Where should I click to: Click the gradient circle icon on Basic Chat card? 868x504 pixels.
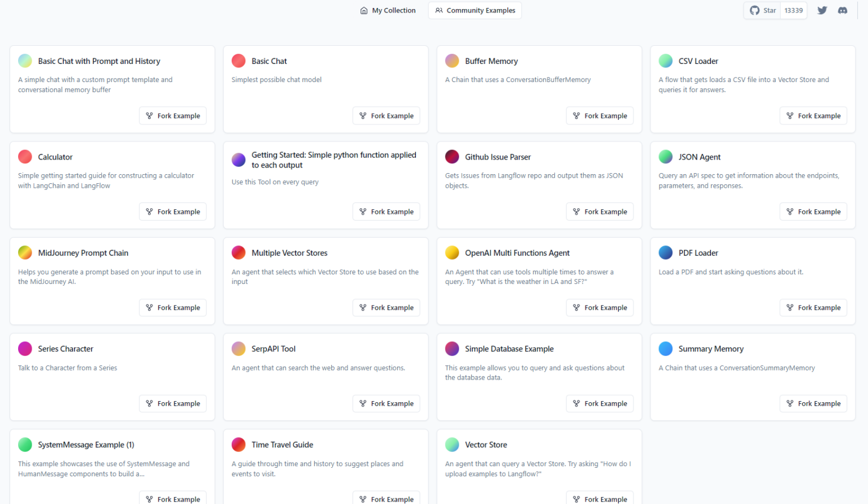[x=238, y=61]
